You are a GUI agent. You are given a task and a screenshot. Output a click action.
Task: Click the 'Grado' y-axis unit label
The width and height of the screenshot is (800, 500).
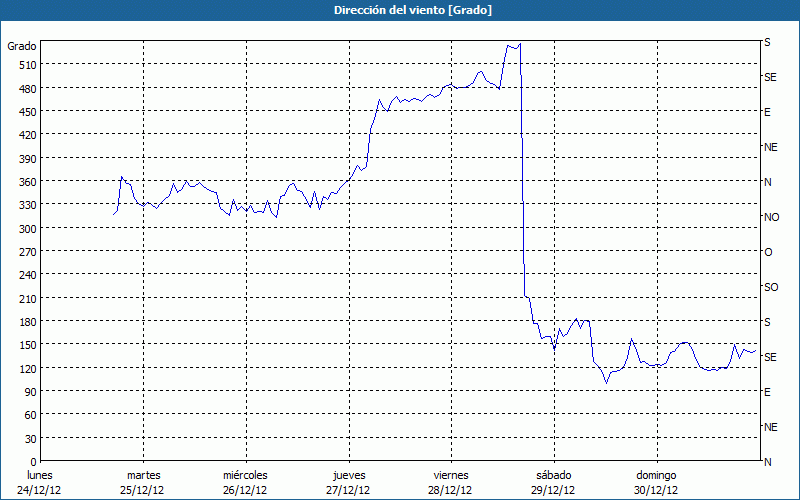(x=22, y=46)
